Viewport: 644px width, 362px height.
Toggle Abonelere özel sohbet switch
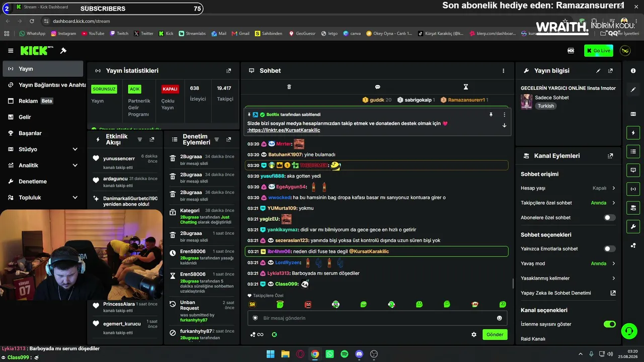coord(609,218)
